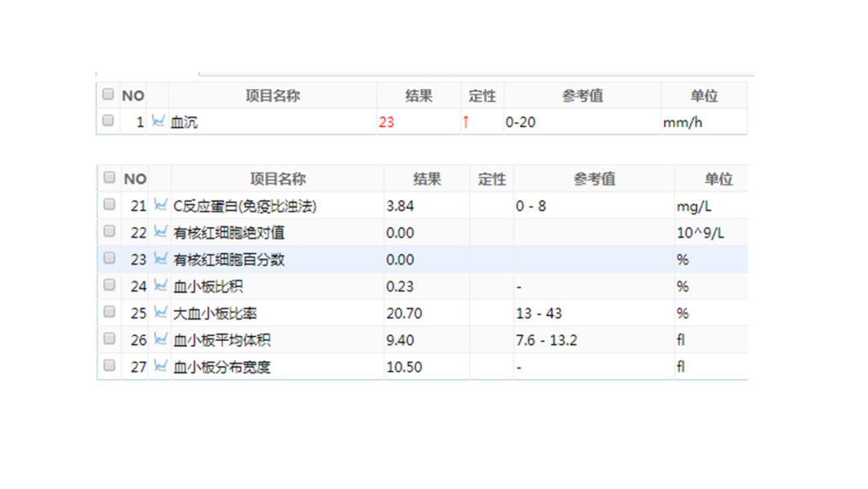
Task: Select the red result value 23
Action: tap(387, 122)
